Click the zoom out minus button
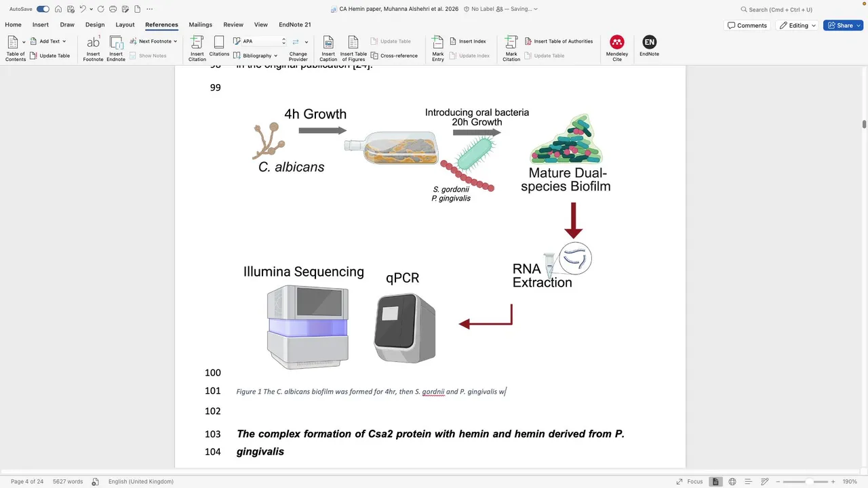The height and width of the screenshot is (488, 868). [778, 481]
